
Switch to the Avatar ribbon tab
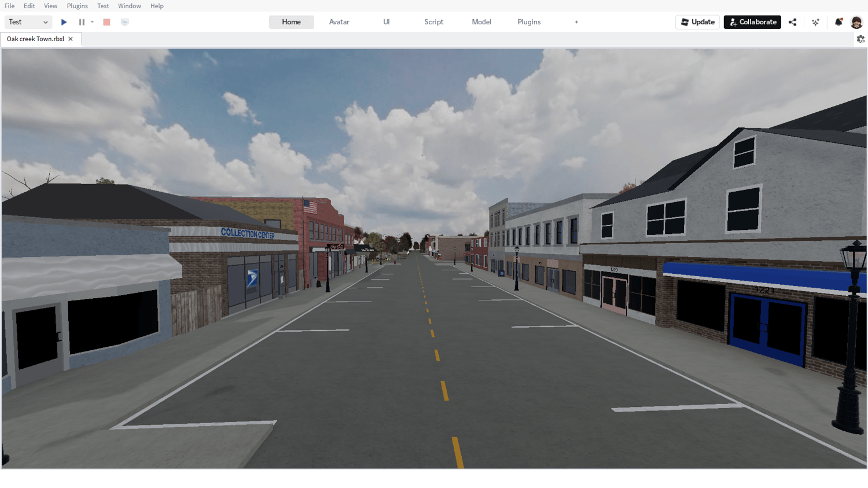point(339,21)
